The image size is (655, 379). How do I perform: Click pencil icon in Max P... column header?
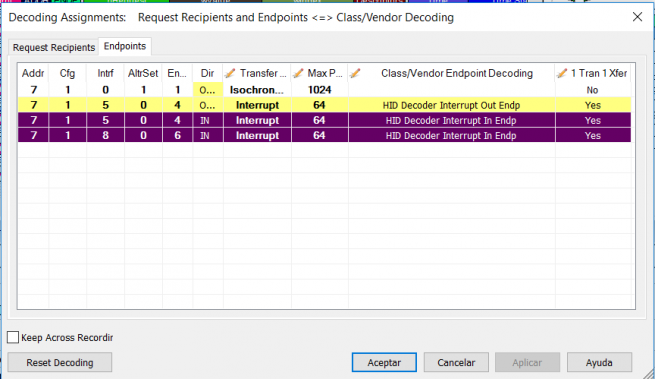(298, 74)
